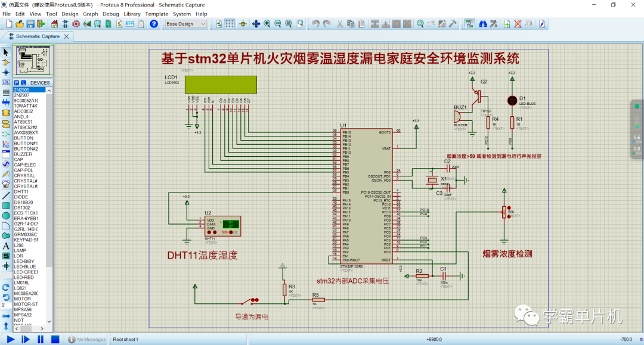This screenshot has height=345, width=644.
Task: Open the Template menu
Action: 156,14
